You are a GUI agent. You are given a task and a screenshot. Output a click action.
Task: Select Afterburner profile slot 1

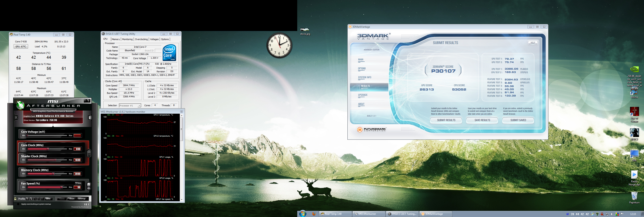click(x=27, y=199)
